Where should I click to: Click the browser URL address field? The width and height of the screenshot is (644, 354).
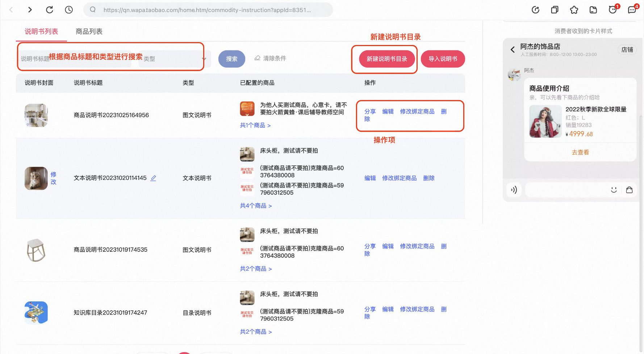(208, 10)
